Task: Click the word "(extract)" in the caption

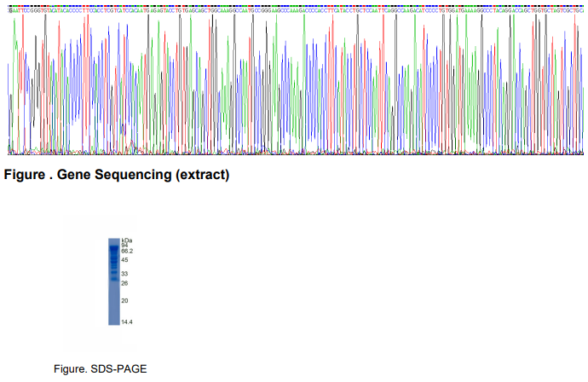Action: [203, 175]
